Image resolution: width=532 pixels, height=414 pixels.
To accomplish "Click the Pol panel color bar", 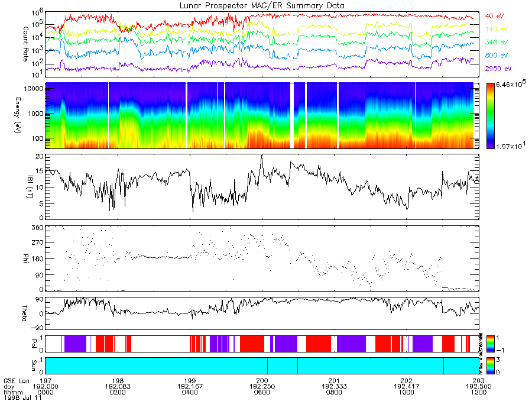I will pos(490,344).
